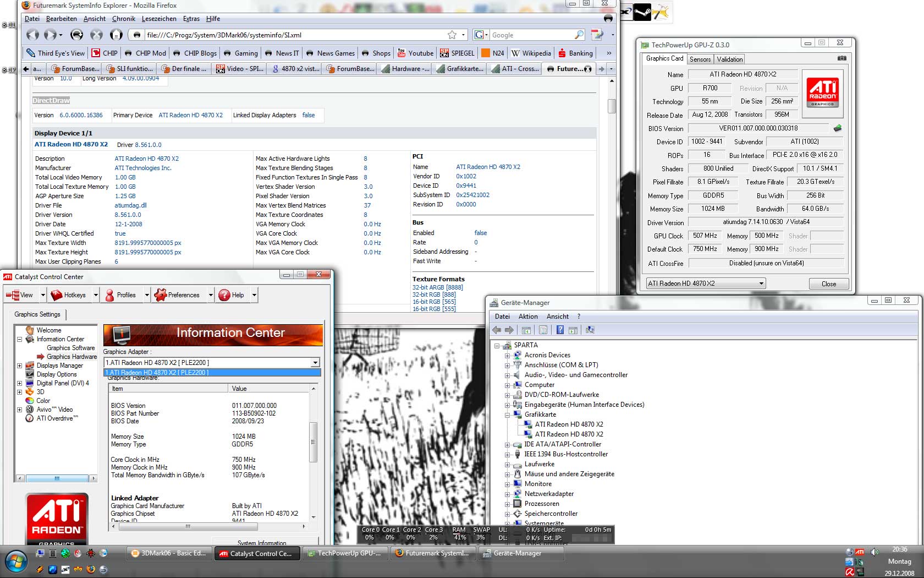The height and width of the screenshot is (578, 924).
Task: Open the Firefox Chronik menu
Action: (124, 19)
